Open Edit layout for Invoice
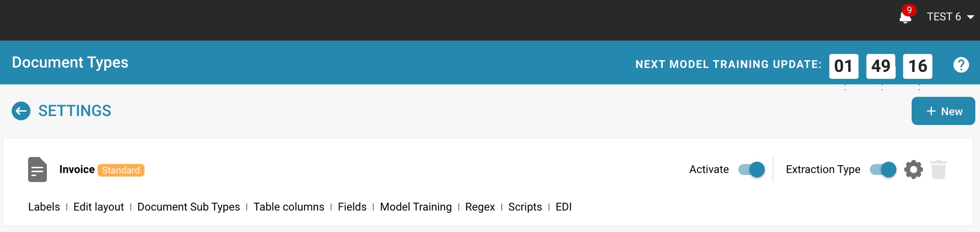The height and width of the screenshot is (232, 980). point(99,207)
